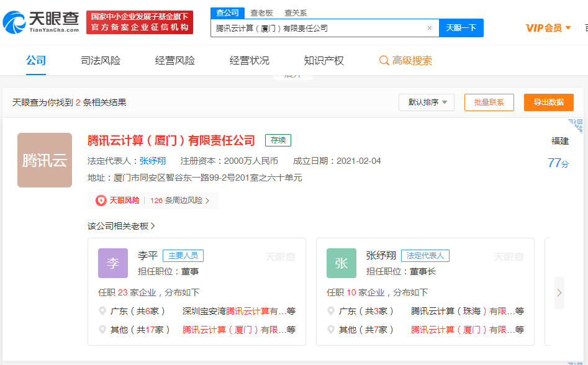Image resolution: width=588 pixels, height=365 pixels.
Task: Expand the VIP会员 dropdown menu
Action: [548, 28]
